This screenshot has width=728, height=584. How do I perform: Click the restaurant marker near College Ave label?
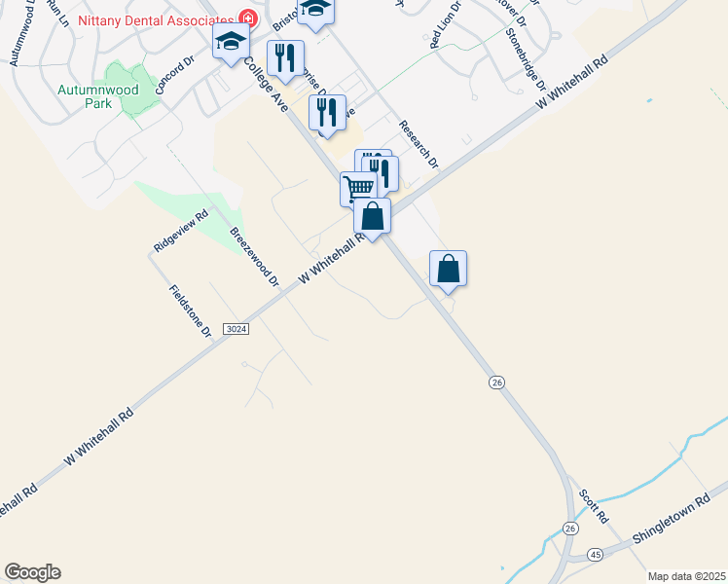[285, 60]
